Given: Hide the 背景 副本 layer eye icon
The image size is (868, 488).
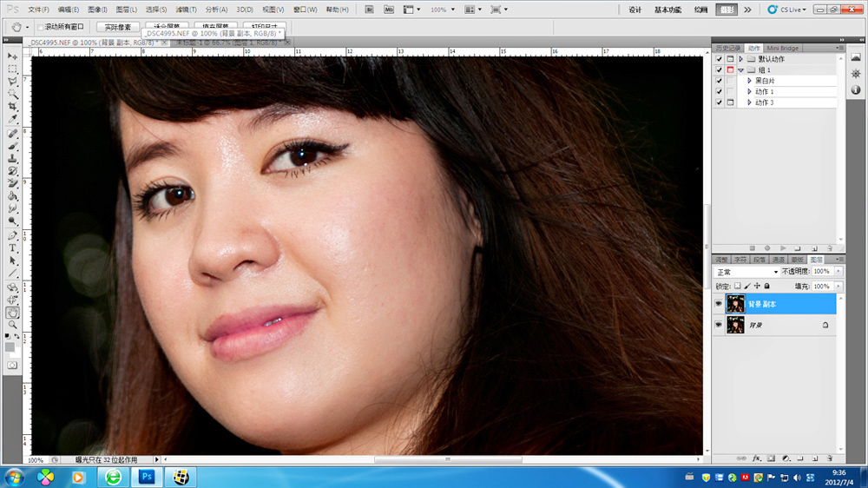Looking at the screenshot, I should point(718,304).
